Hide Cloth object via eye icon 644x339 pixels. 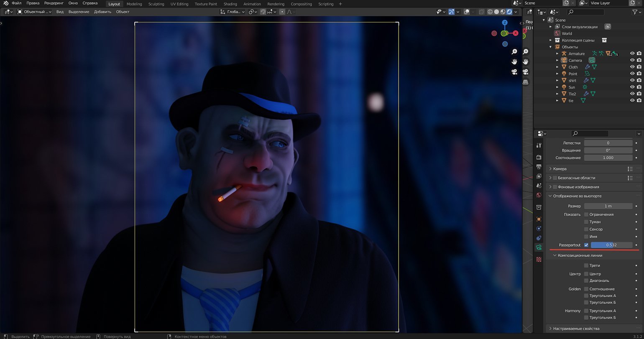pyautogui.click(x=632, y=67)
